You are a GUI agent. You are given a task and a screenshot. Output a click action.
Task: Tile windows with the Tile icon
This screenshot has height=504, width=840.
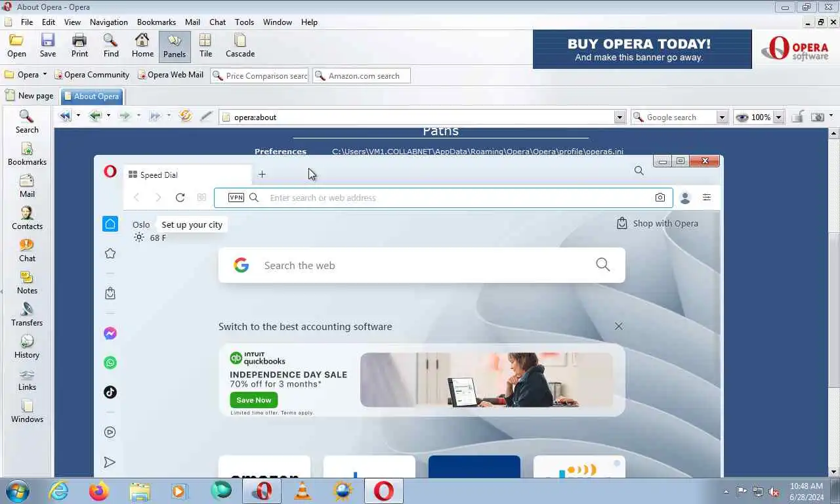coord(206,46)
